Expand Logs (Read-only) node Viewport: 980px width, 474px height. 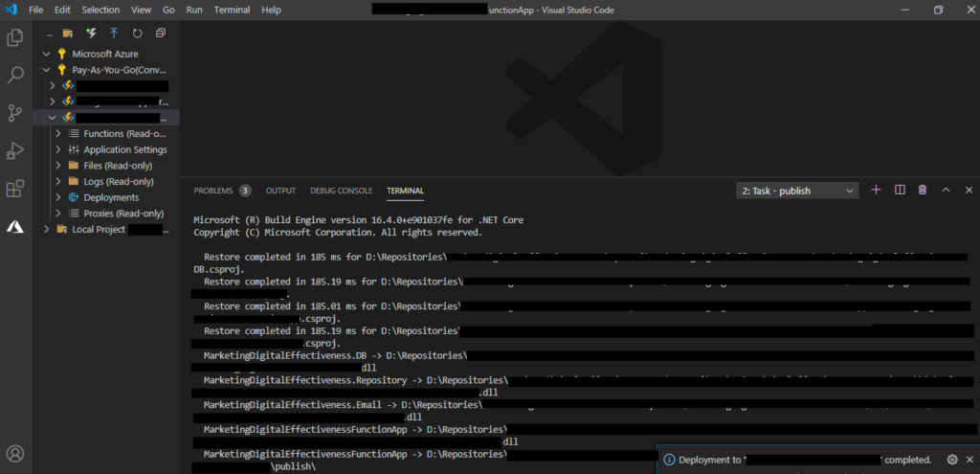pos(58,181)
